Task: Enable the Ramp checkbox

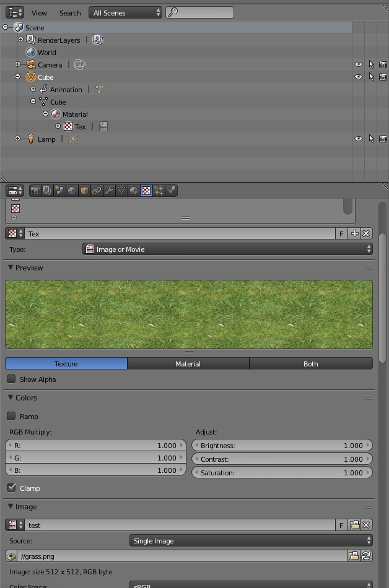Action: (x=11, y=416)
